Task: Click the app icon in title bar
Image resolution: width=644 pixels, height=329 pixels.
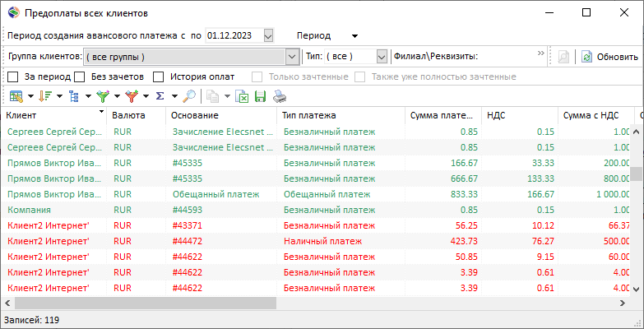Action: pyautogui.click(x=13, y=12)
